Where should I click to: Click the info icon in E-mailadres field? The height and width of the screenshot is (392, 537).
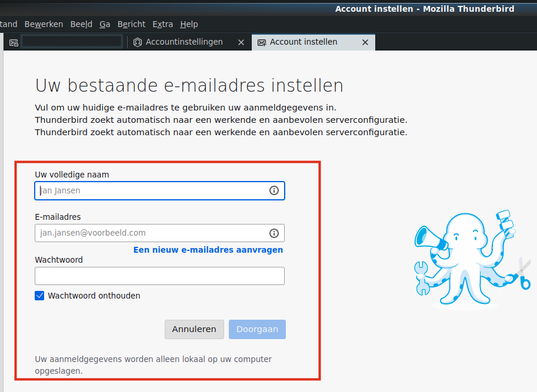(273, 233)
